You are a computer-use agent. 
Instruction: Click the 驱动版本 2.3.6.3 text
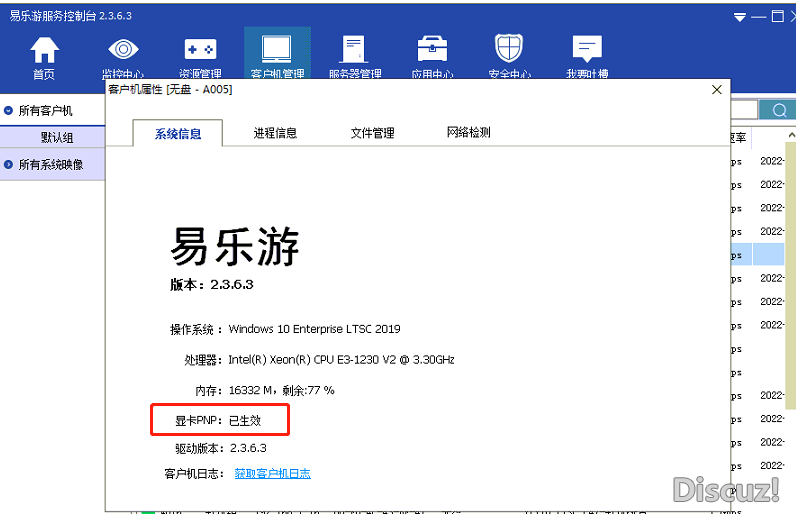tap(221, 448)
